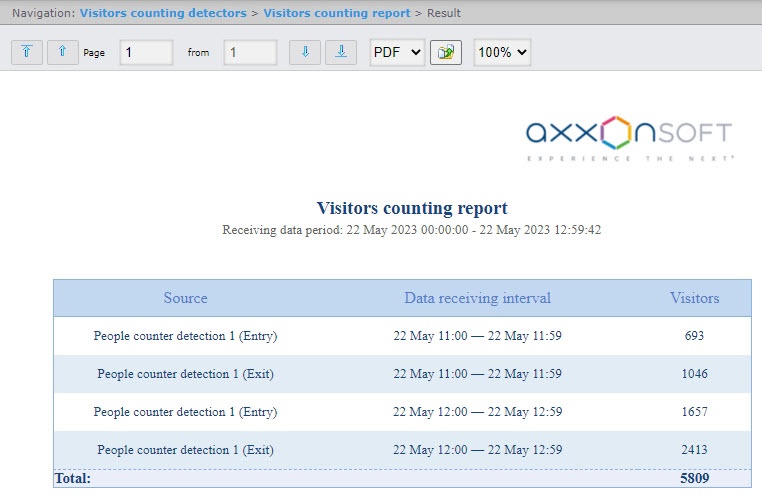The height and width of the screenshot is (500, 762).
Task: Click the AxxonSoft logo
Action: pos(630,138)
